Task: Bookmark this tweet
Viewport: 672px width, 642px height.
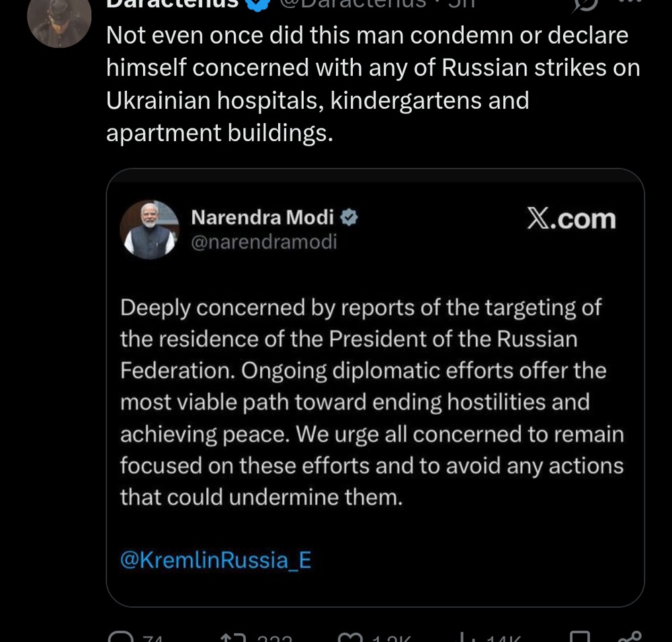Action: pyautogui.click(x=579, y=637)
